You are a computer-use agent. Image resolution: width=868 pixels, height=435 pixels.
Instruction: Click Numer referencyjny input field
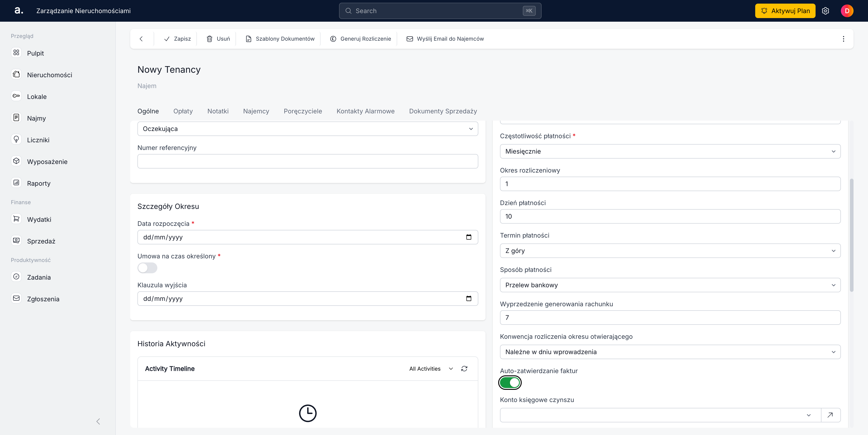pos(308,161)
